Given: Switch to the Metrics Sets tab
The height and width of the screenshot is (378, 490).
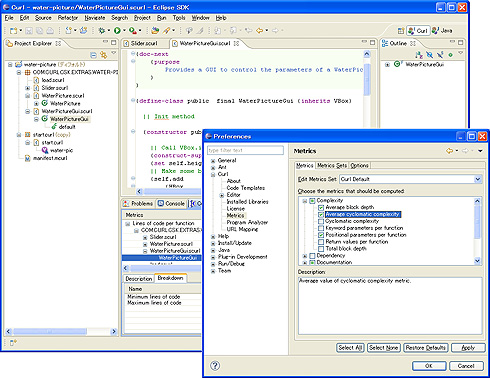Looking at the screenshot, I should tap(332, 165).
